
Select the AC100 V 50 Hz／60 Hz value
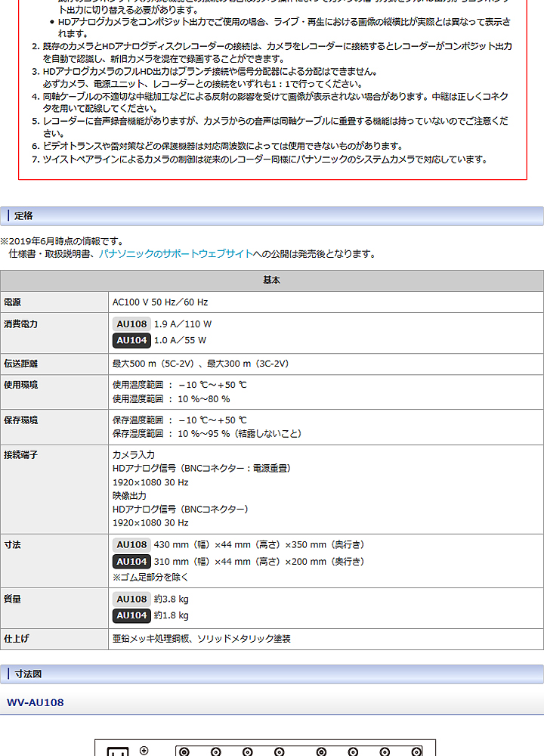coord(160,302)
